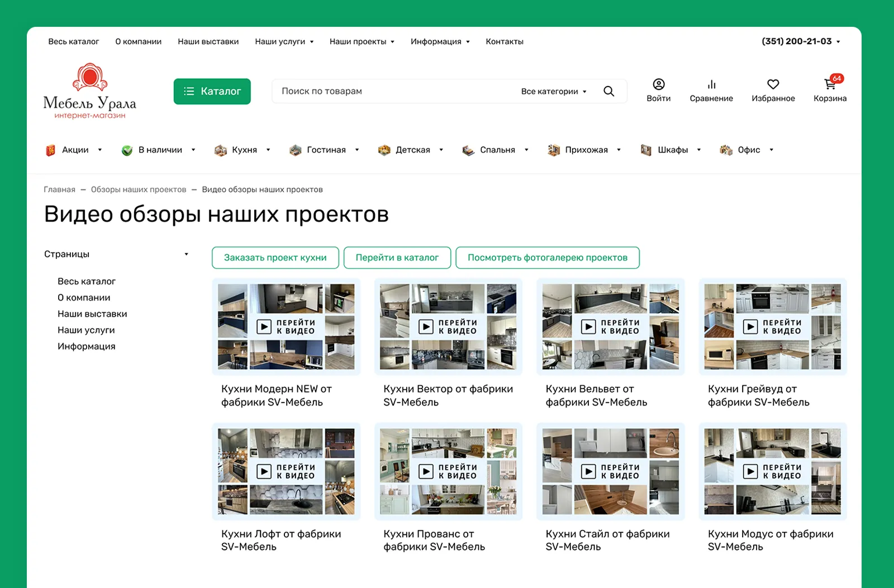894x588 pixels.
Task: Click Заказать проект кухни button
Action: (x=275, y=257)
